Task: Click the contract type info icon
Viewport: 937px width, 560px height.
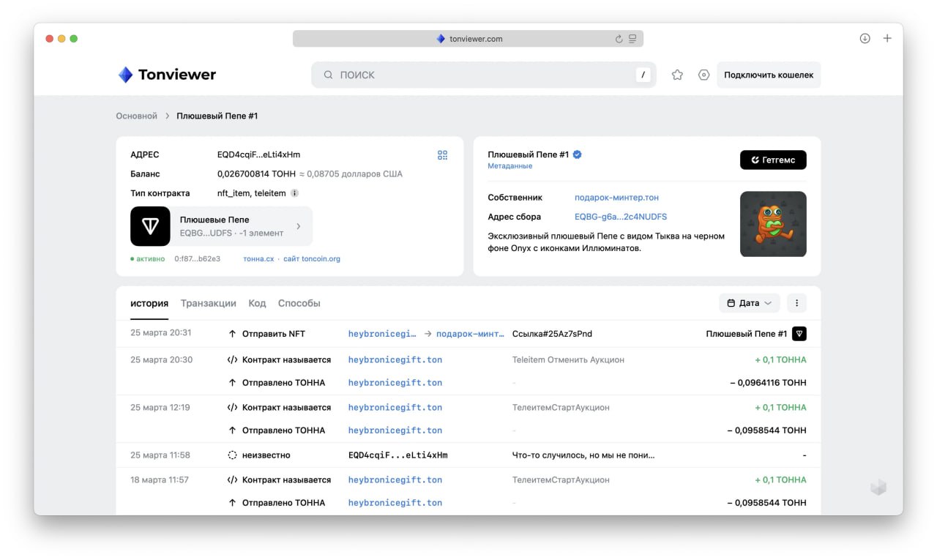Action: tap(295, 193)
